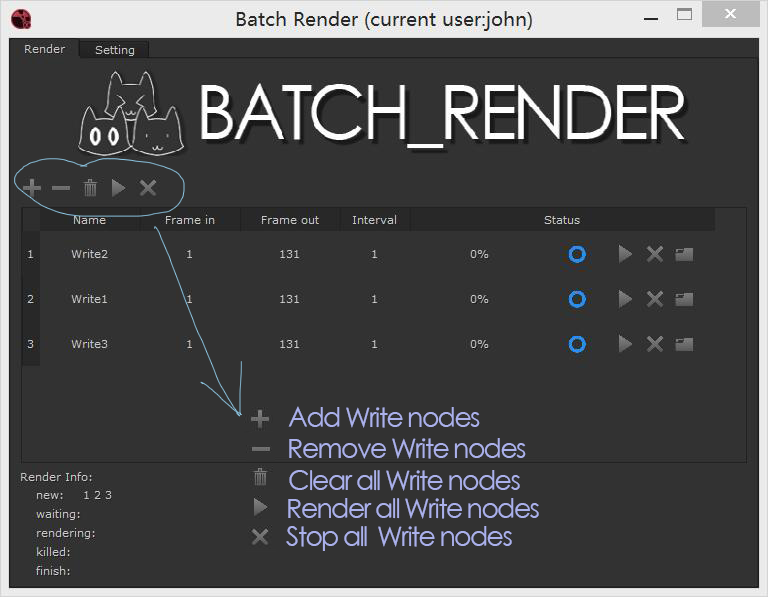
Task: Click the blue status circle for Write1
Action: 577,299
